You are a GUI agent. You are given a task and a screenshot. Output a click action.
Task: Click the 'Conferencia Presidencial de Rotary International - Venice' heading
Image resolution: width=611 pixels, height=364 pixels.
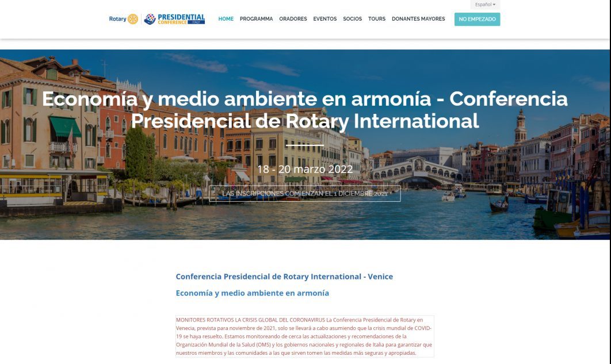[x=284, y=277]
